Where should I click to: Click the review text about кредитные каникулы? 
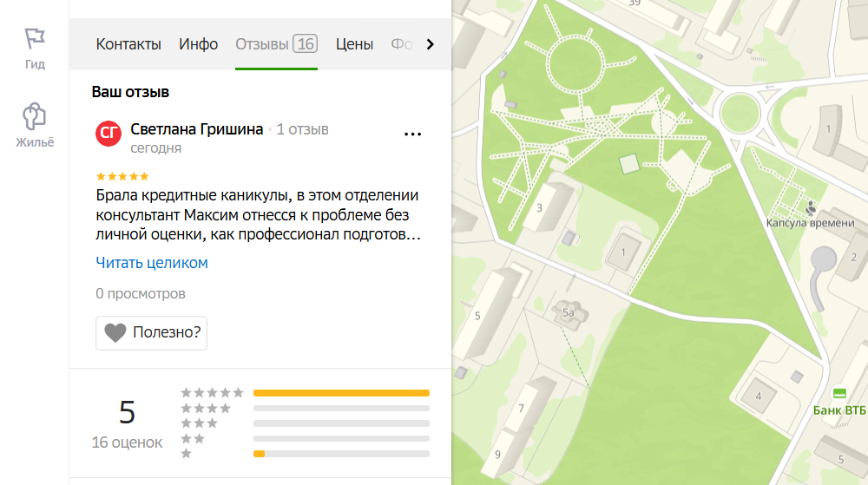click(x=258, y=214)
